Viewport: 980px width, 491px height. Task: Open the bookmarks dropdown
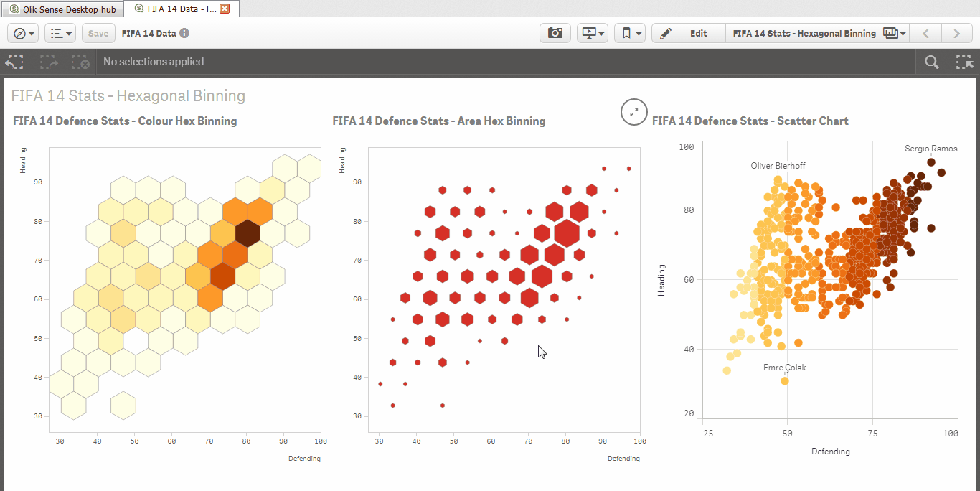pos(630,33)
